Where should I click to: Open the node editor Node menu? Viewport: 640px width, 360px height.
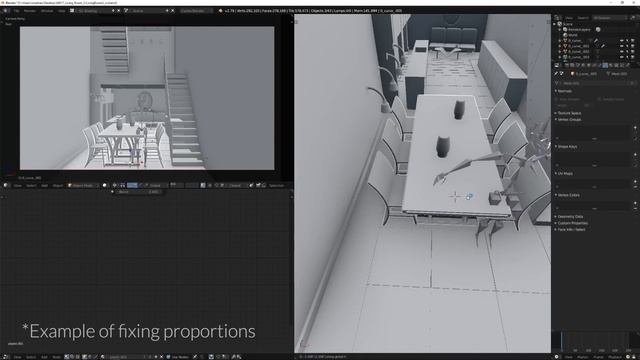[x=56, y=357]
